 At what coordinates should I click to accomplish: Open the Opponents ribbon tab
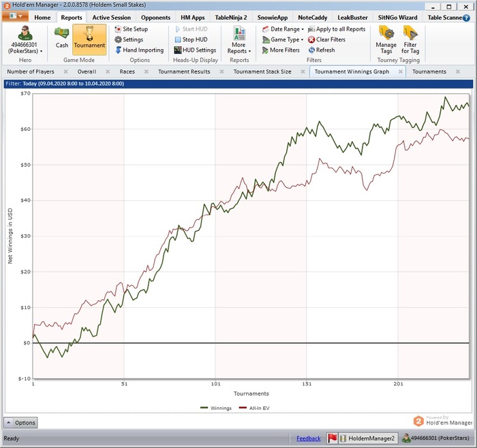click(x=155, y=18)
